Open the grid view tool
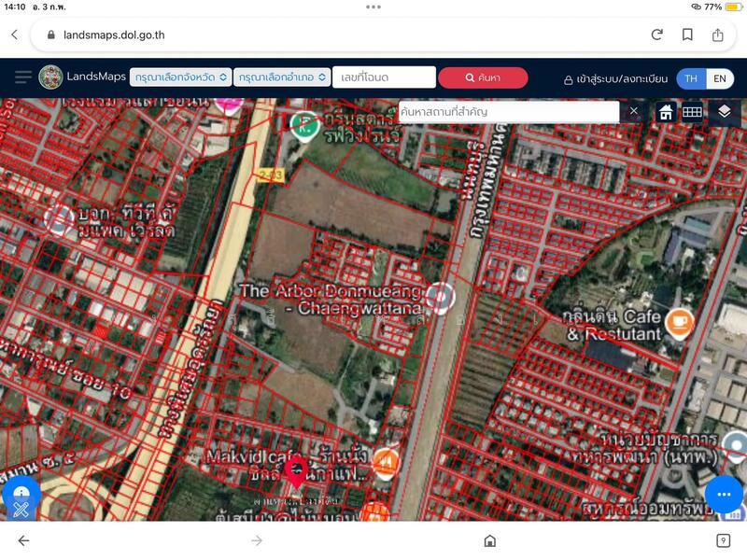Image resolution: width=747 pixels, height=560 pixels. 691,111
